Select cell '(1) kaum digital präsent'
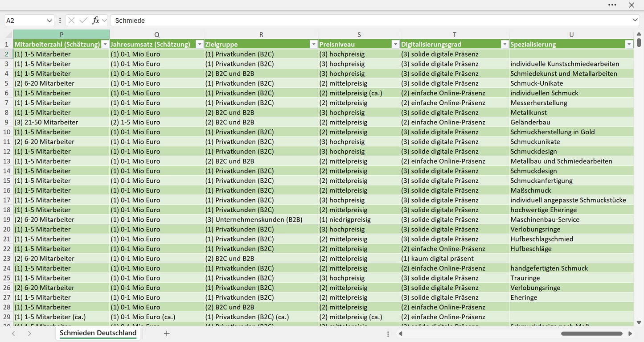 455,258
